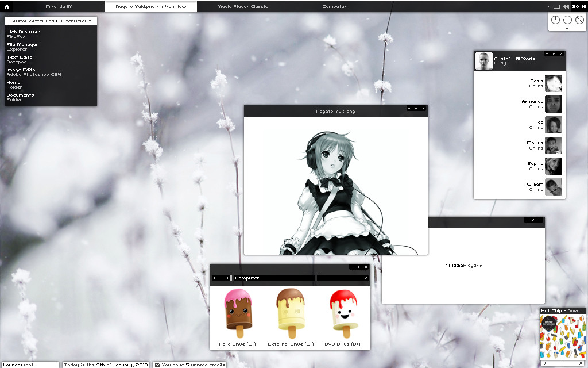Click the restart icon in the power panel
588x368 pixels.
coord(567,20)
